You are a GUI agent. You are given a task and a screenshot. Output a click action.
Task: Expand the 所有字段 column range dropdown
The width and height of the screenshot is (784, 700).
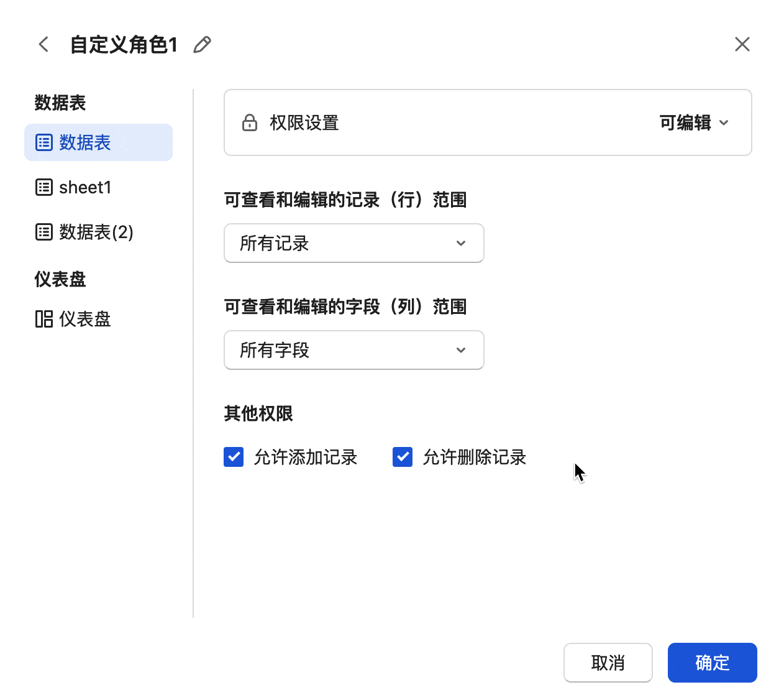353,350
